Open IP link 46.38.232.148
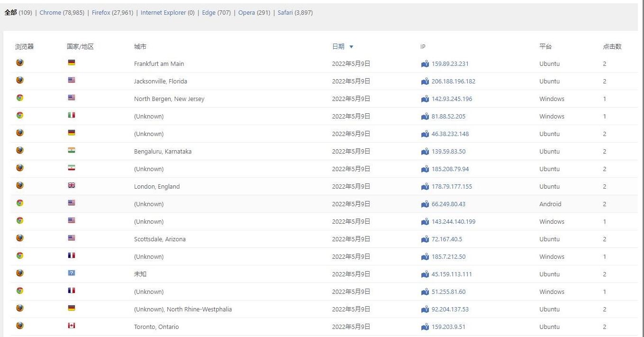Image resolution: width=644 pixels, height=337 pixels. 450,134
